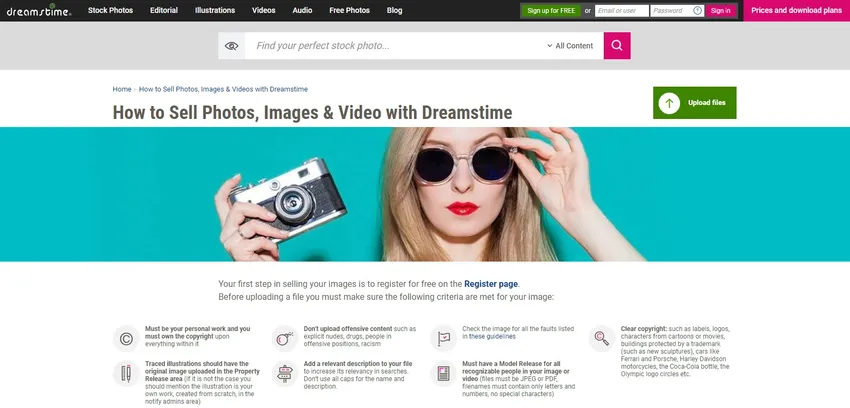Click the magnifier icon beside Clear copyright
The height and width of the screenshot is (408, 850).
602,339
